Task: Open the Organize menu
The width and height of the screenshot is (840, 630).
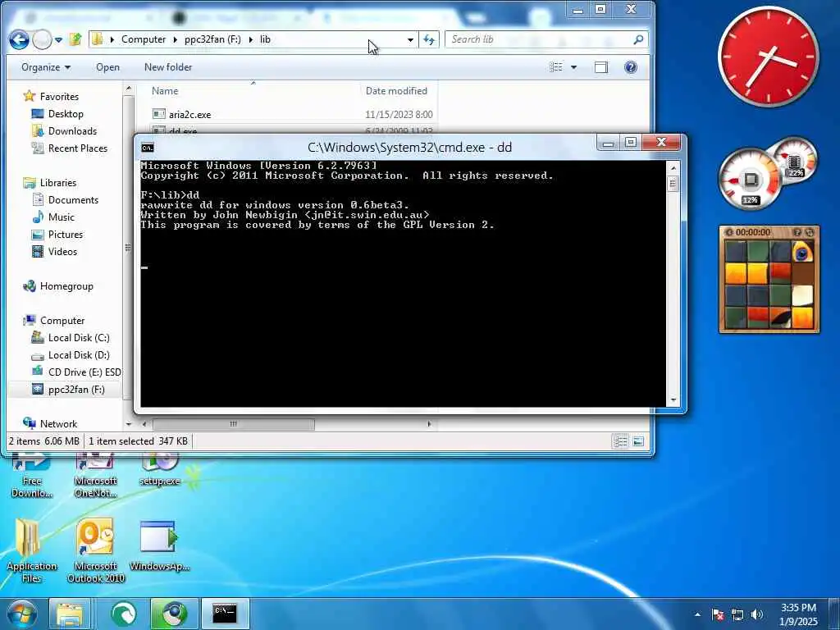Action: tap(46, 67)
